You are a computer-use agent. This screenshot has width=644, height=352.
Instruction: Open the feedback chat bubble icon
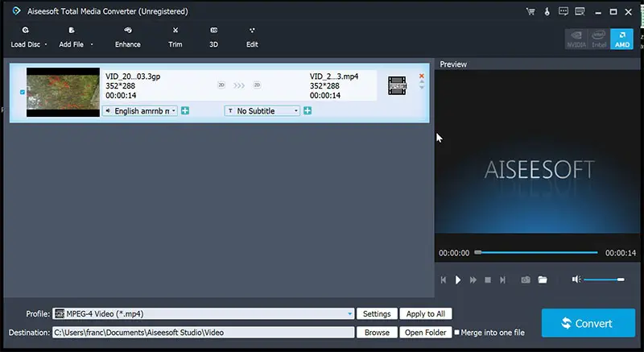pos(563,11)
